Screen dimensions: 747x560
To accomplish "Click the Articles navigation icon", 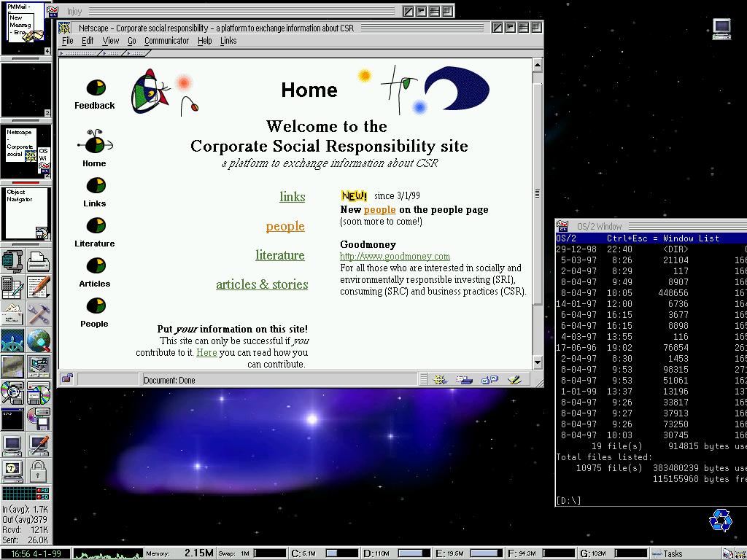I will [x=95, y=266].
